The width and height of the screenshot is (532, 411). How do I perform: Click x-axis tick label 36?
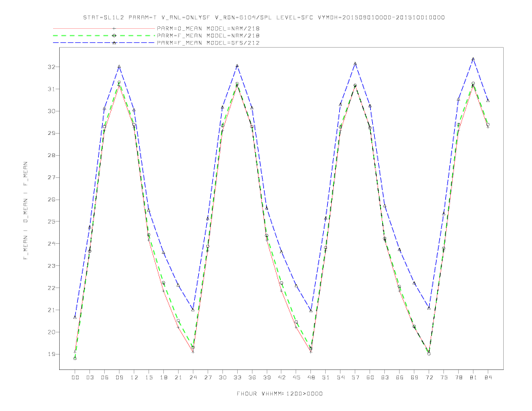(x=252, y=377)
